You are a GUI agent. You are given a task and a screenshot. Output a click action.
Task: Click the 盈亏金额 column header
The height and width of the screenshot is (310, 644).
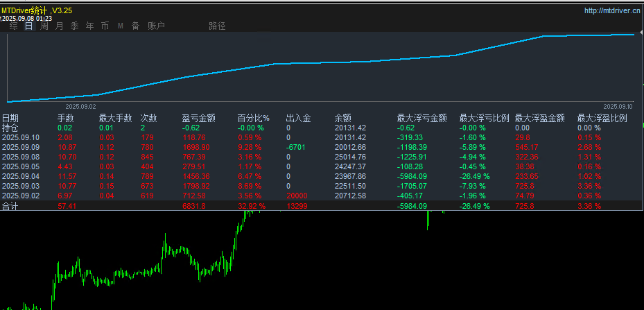coord(199,119)
